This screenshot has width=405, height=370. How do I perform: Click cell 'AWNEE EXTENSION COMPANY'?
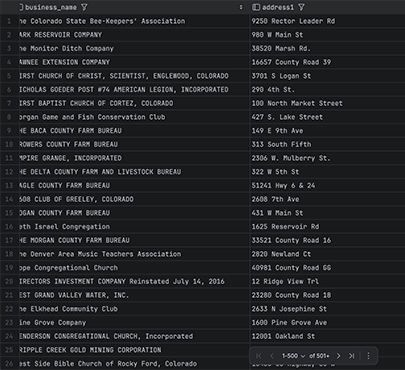pyautogui.click(x=134, y=62)
